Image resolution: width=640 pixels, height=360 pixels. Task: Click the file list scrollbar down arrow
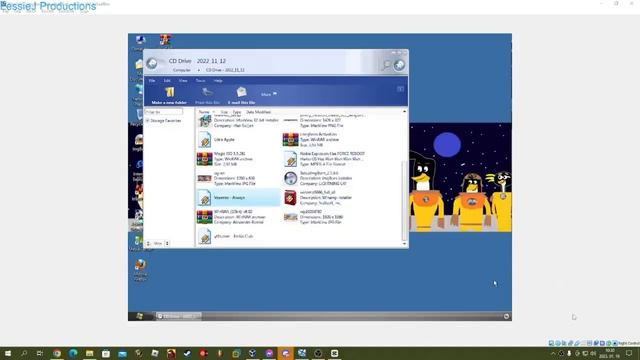pyautogui.click(x=404, y=244)
